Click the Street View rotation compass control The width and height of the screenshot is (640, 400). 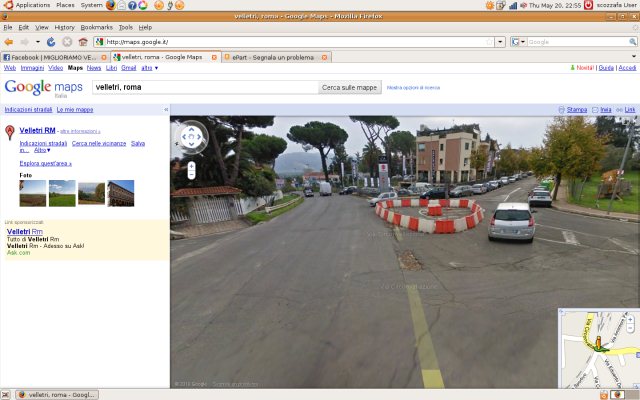point(191,137)
